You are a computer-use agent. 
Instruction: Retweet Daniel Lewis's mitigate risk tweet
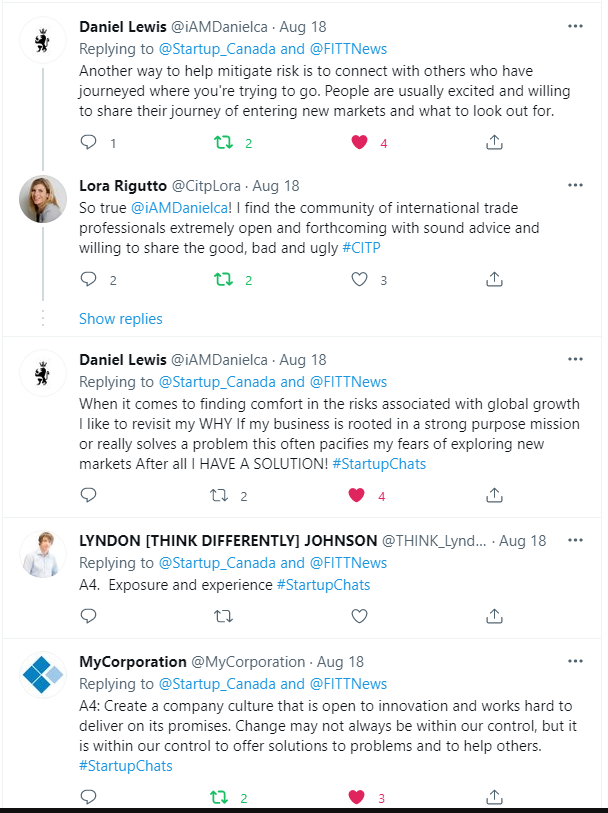[x=224, y=143]
